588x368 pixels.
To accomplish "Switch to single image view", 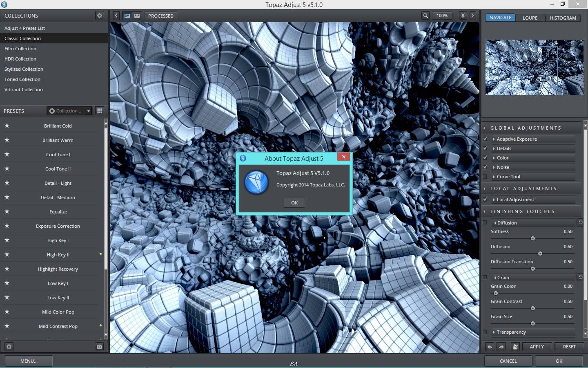I will [127, 16].
